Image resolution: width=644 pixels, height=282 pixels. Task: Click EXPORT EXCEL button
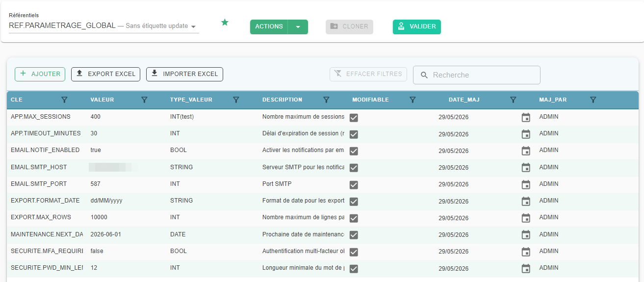[x=106, y=74]
